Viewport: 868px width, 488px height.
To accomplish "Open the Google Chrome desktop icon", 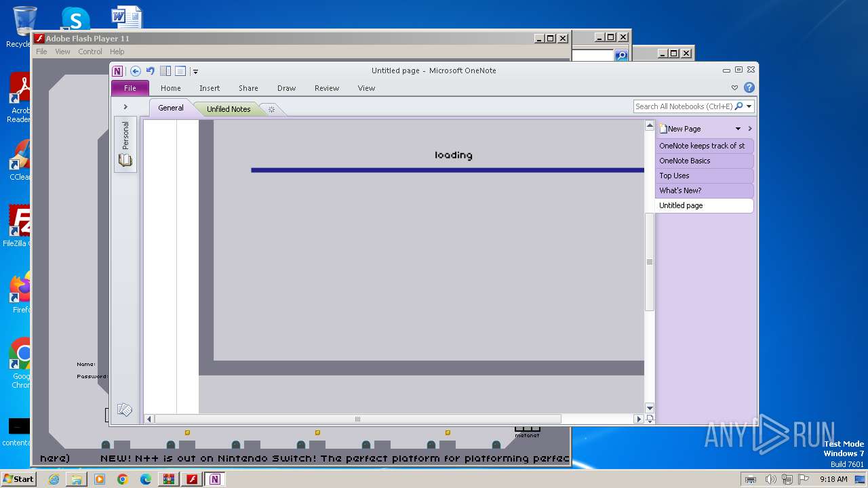I will pos(20,363).
